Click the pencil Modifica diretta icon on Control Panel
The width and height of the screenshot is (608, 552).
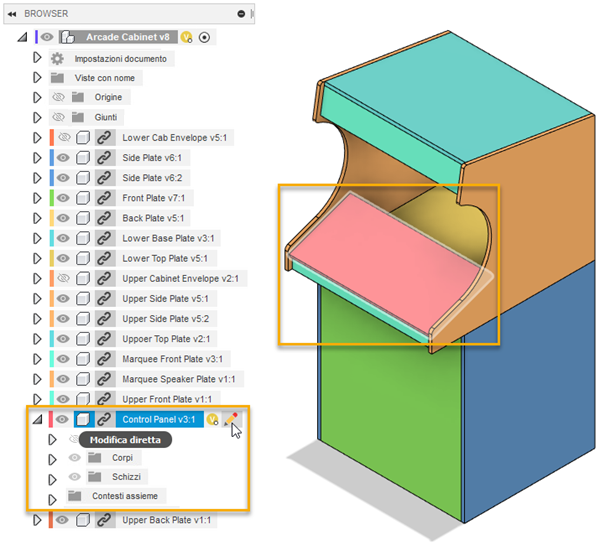[x=231, y=419]
